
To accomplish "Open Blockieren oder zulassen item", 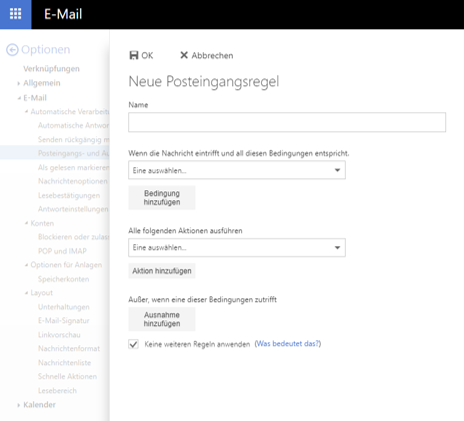I will click(x=73, y=237).
